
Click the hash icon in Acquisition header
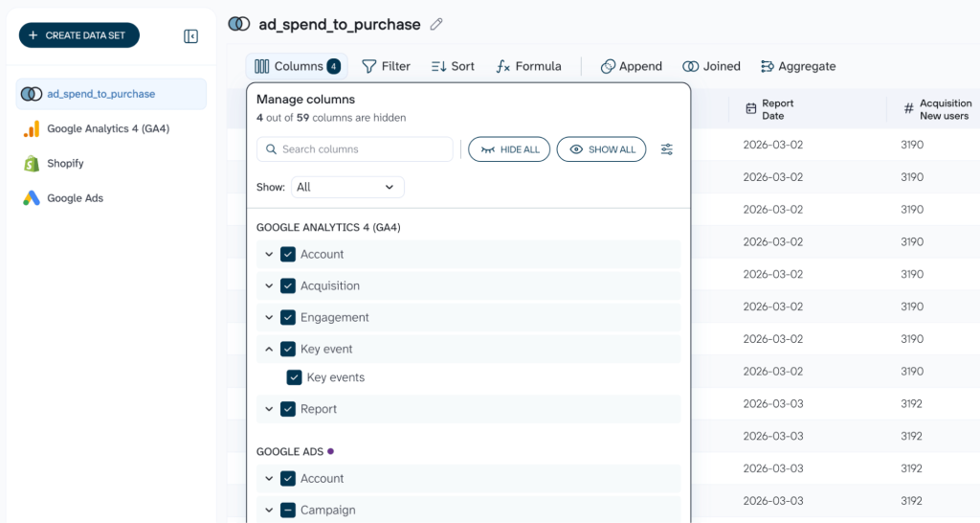pos(909,109)
